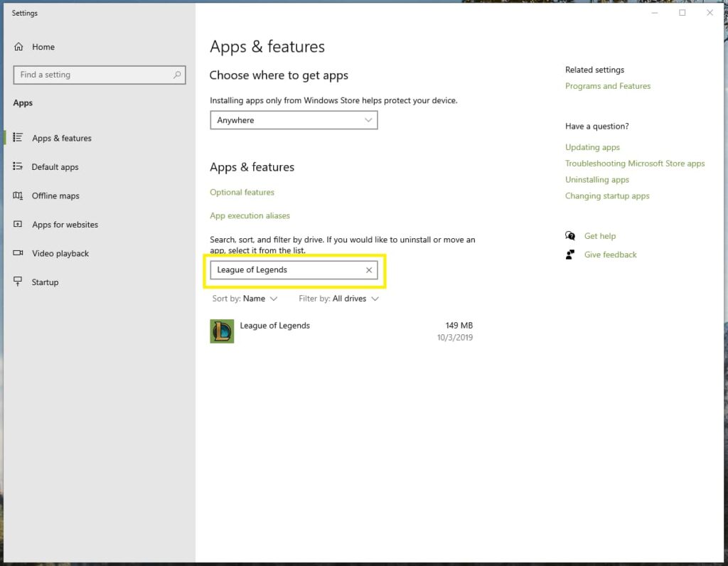This screenshot has width=728, height=566.
Task: Click the search magnifier in Find a setting
Action: [177, 75]
